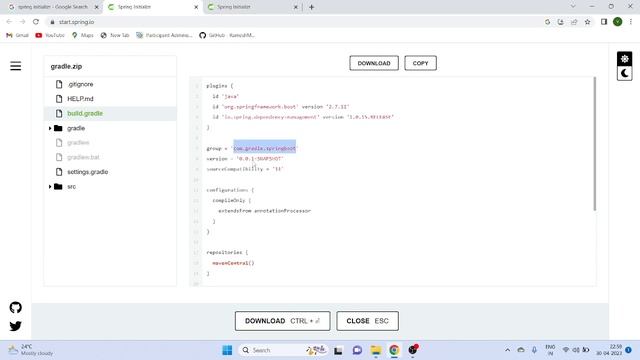Screen dimensions: 640x360
Task: Bookmark this page with star icon
Action: tap(587, 22)
